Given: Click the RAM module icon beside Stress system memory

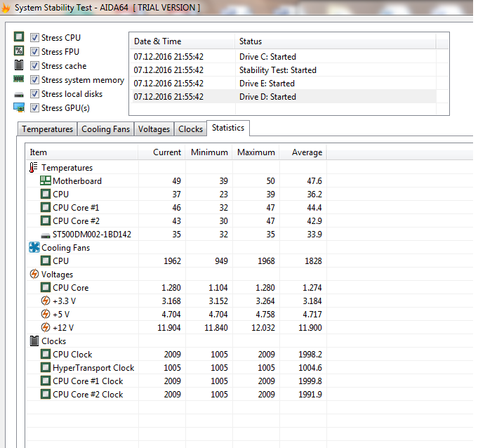Looking at the screenshot, I should pyautogui.click(x=18, y=79).
